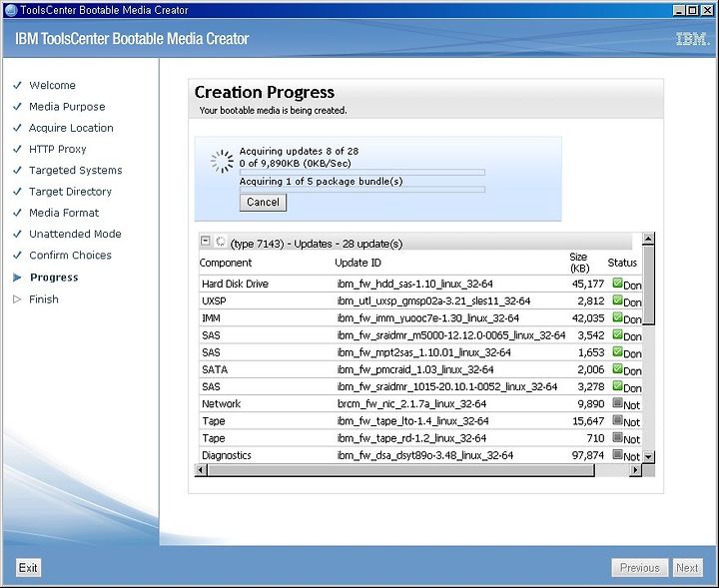Click the gray status icon for tape_lto row

[x=617, y=420]
